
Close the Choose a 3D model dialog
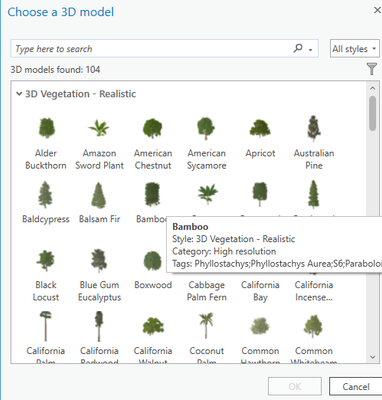point(377,10)
